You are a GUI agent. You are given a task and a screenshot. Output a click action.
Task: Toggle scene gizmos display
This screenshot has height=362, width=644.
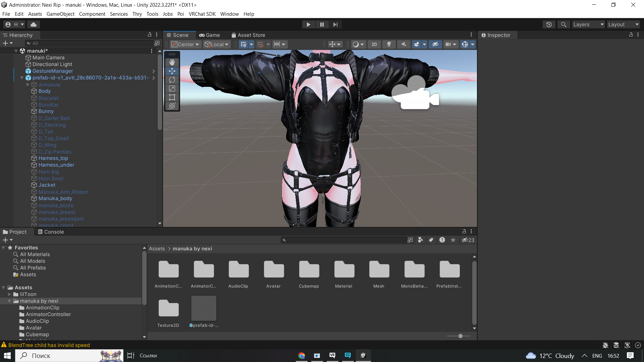click(x=465, y=44)
